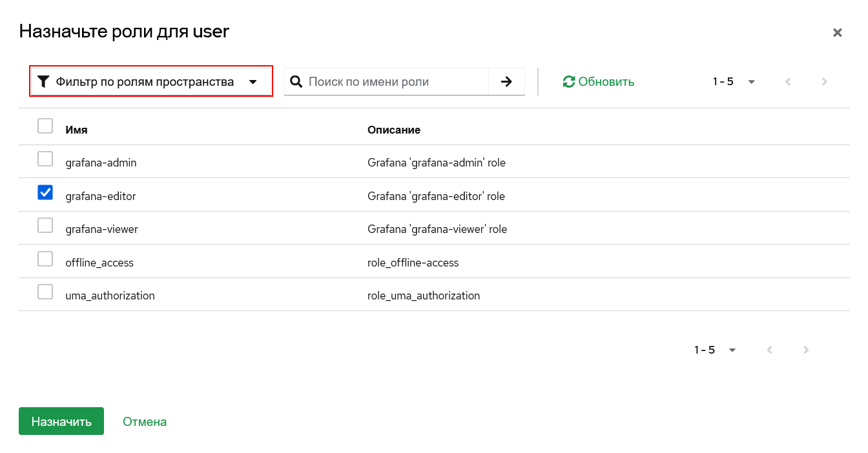868x453 pixels.
Task: Toggle the select-all checkbox in header
Action: (x=45, y=126)
